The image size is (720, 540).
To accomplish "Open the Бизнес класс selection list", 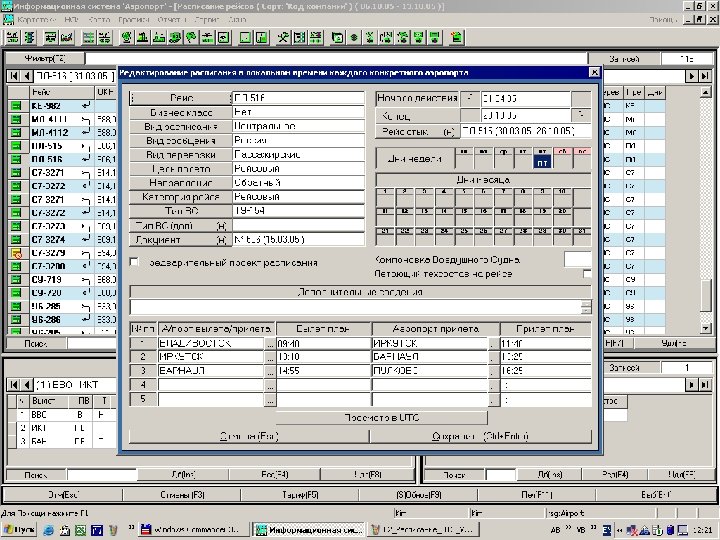I will click(x=180, y=112).
